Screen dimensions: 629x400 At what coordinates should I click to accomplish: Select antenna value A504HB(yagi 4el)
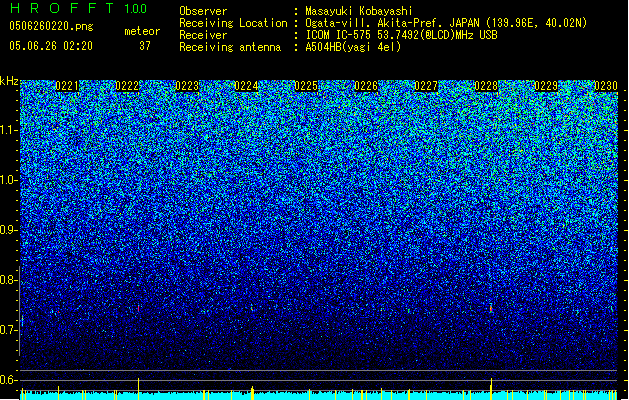(x=353, y=47)
